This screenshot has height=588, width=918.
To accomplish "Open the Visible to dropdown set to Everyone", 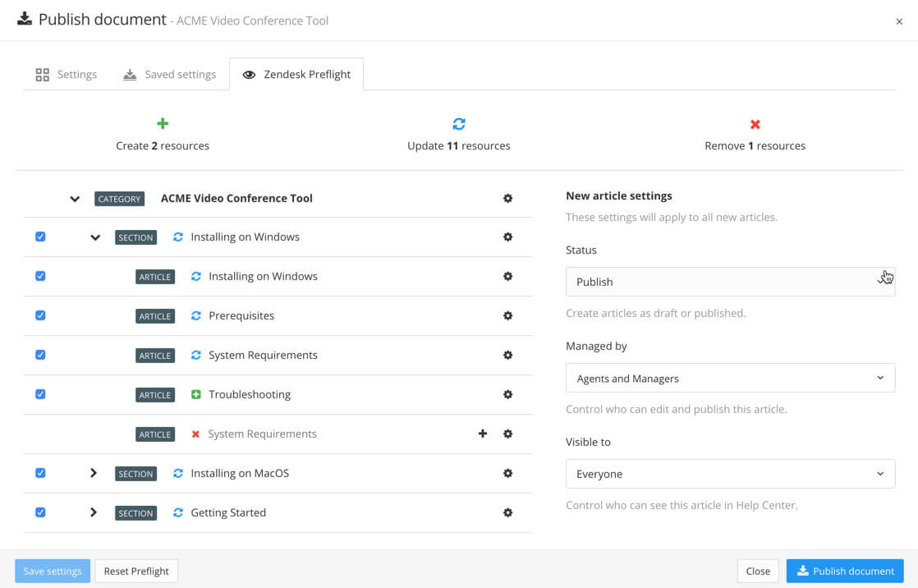I will coord(730,474).
